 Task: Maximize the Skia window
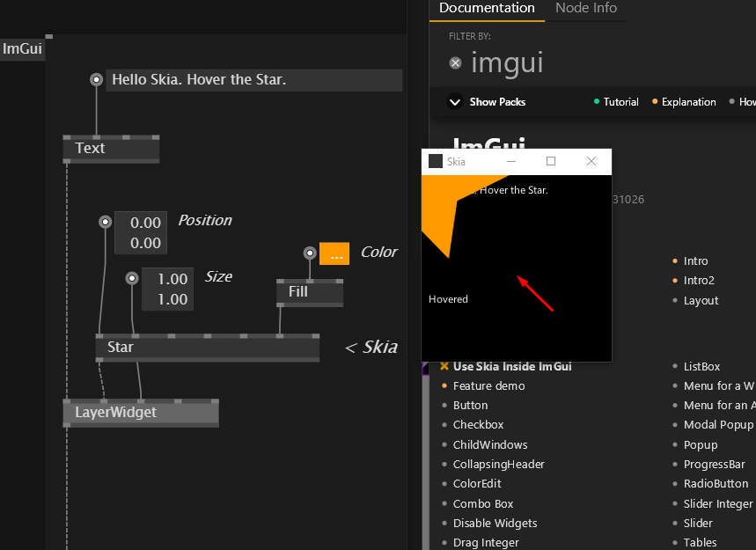551,162
